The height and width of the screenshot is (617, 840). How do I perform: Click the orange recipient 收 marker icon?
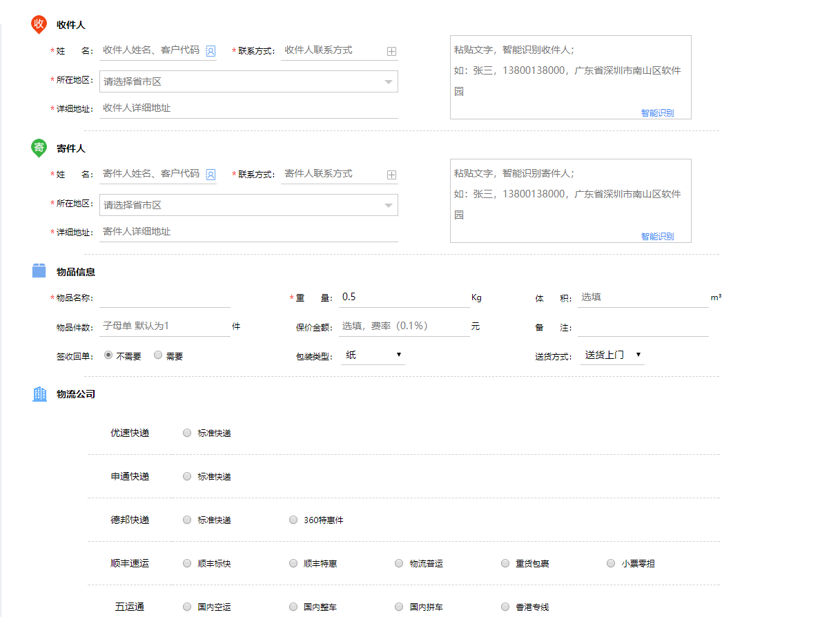[x=39, y=24]
